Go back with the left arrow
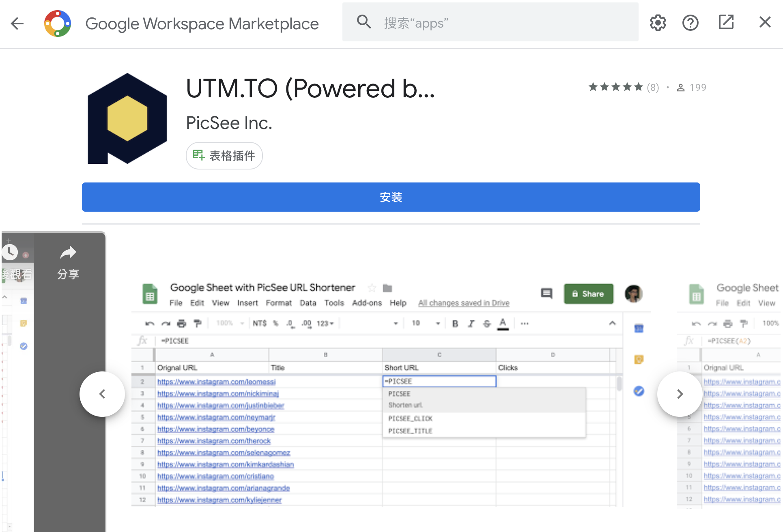Viewport: 783px width, 532px height. [17, 24]
